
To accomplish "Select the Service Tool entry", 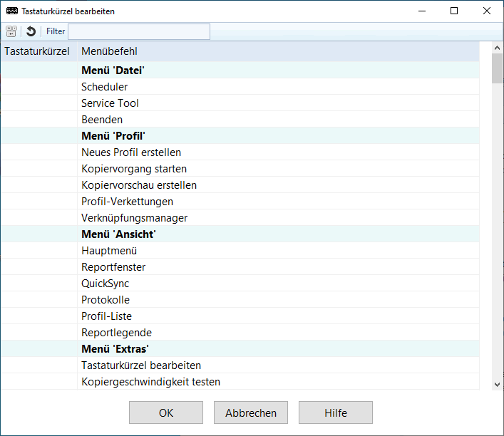I will click(x=110, y=103).
